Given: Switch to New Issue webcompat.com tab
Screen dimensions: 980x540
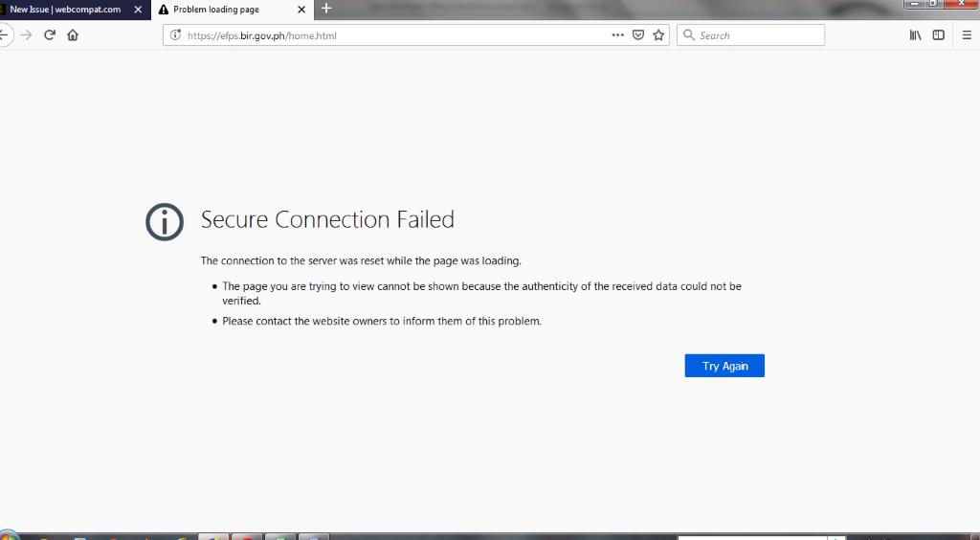Looking at the screenshot, I should point(65,10).
